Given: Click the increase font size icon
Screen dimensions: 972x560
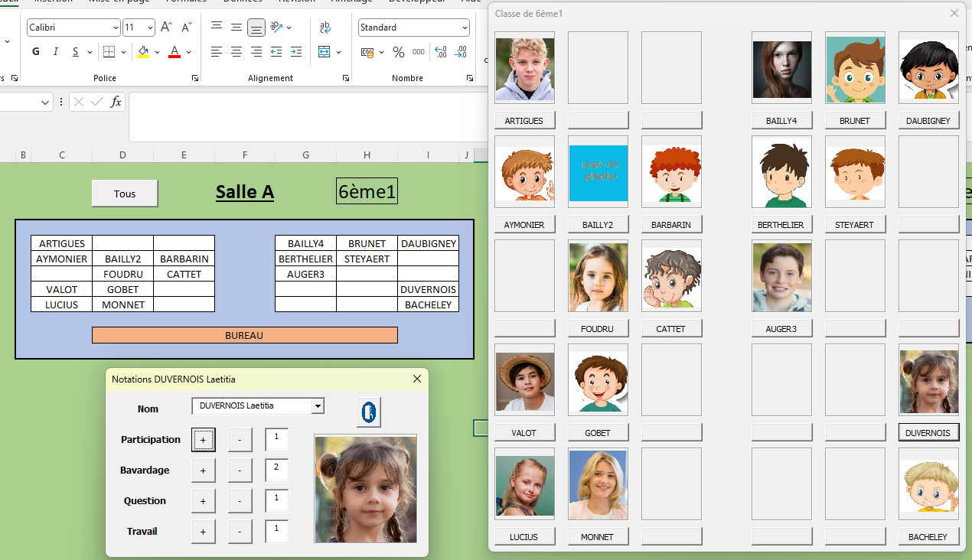Looking at the screenshot, I should point(166,28).
